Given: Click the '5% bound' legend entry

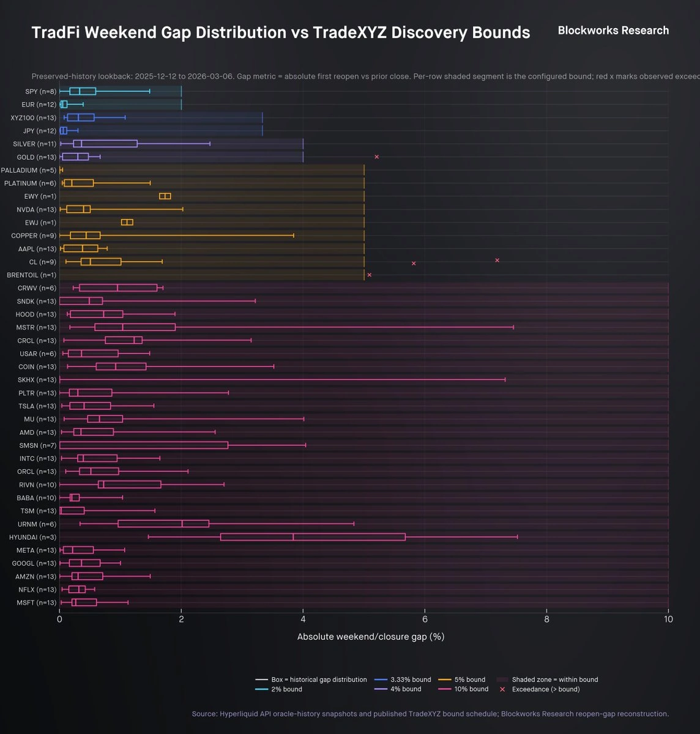Looking at the screenshot, I should (462, 680).
